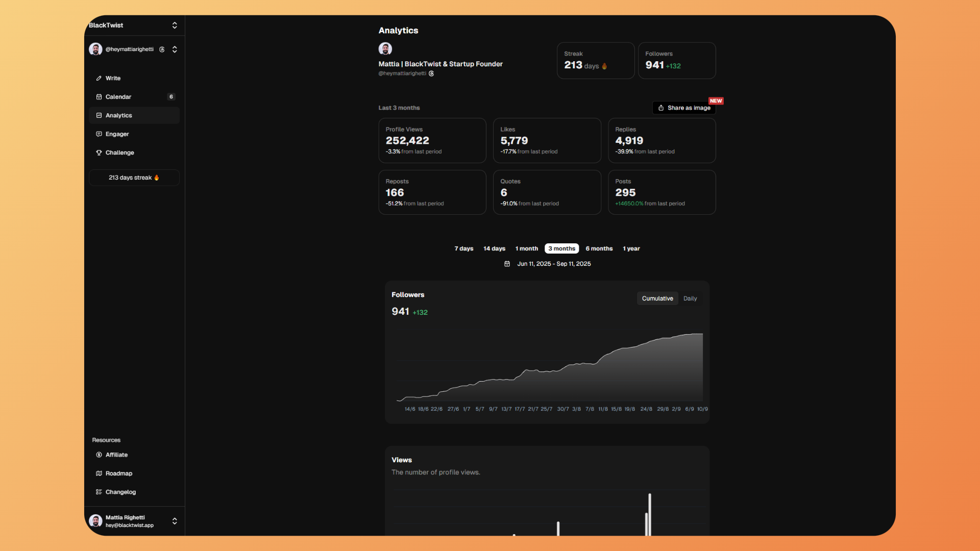Click the Calendar count badge 6
The width and height of the screenshot is (980, 551).
pyautogui.click(x=171, y=97)
